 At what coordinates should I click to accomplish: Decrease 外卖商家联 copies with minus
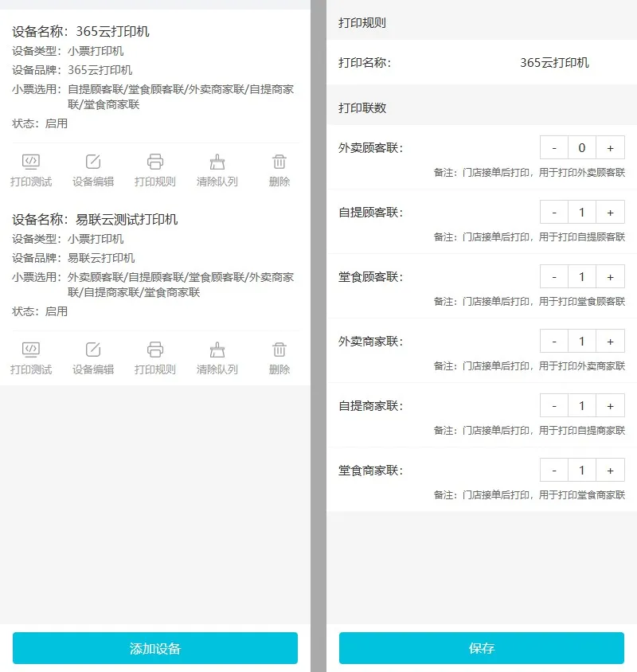[x=554, y=341]
